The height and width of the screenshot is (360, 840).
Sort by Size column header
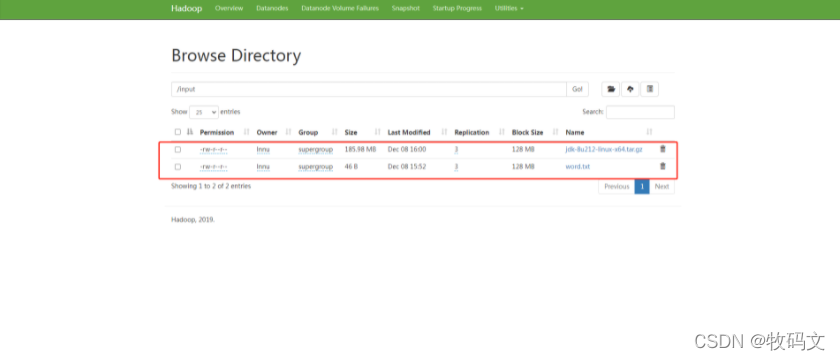pos(351,132)
